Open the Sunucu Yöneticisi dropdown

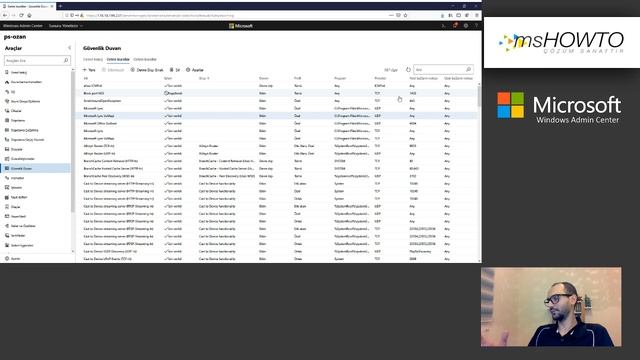pyautogui.click(x=66, y=26)
